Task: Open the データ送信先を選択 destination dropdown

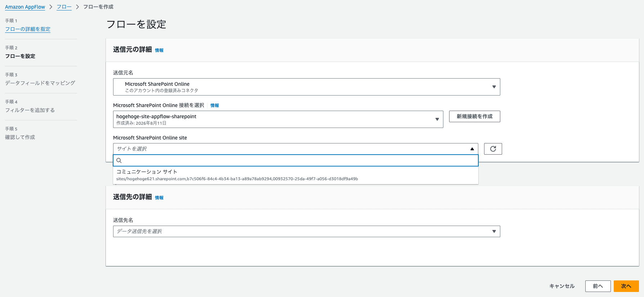Action: [307, 231]
